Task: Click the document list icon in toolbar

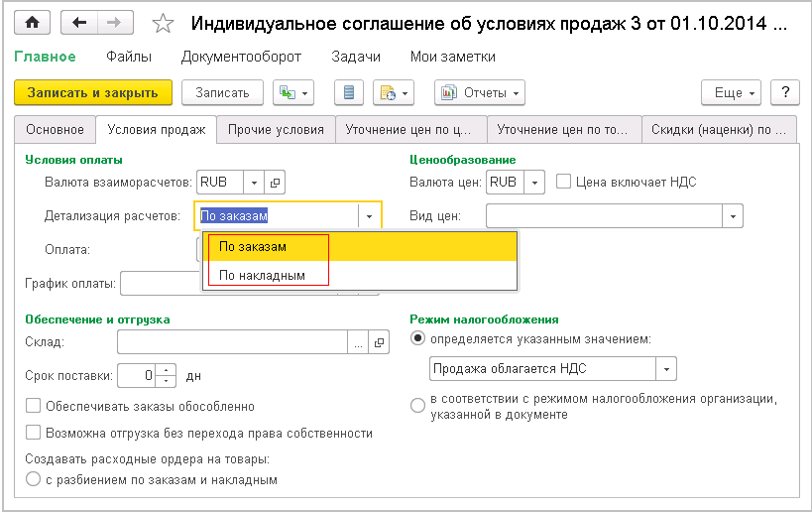Action: coord(349,92)
